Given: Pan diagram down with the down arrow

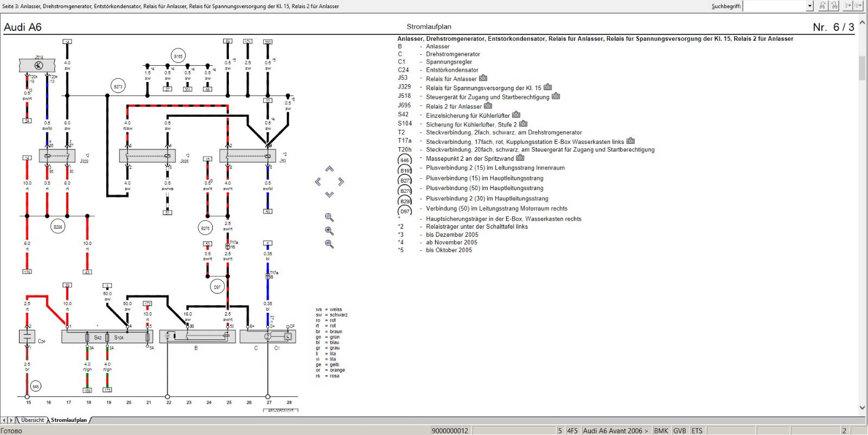Looking at the screenshot, I should coord(329,194).
